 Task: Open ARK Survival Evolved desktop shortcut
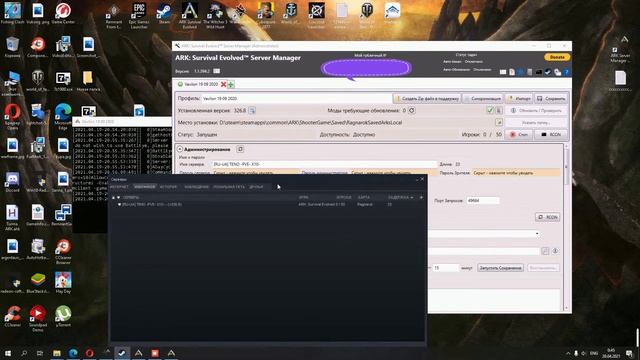pos(190,16)
